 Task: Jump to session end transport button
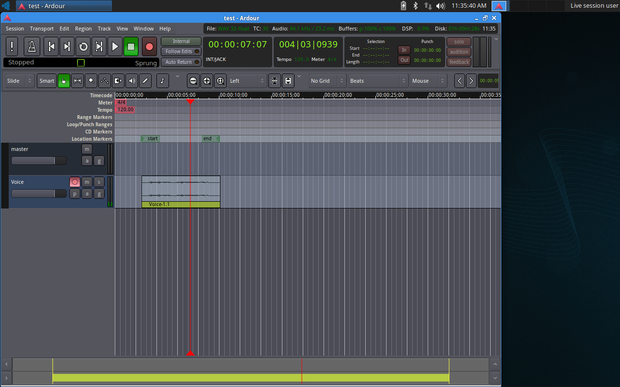pyautogui.click(x=67, y=47)
